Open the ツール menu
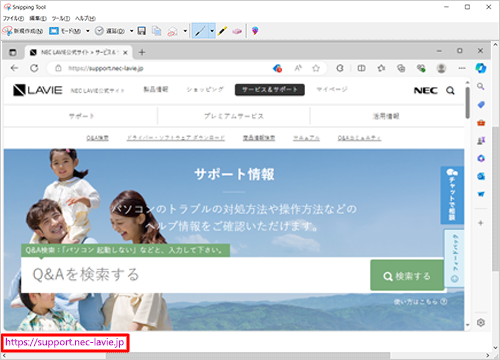 pos(61,19)
